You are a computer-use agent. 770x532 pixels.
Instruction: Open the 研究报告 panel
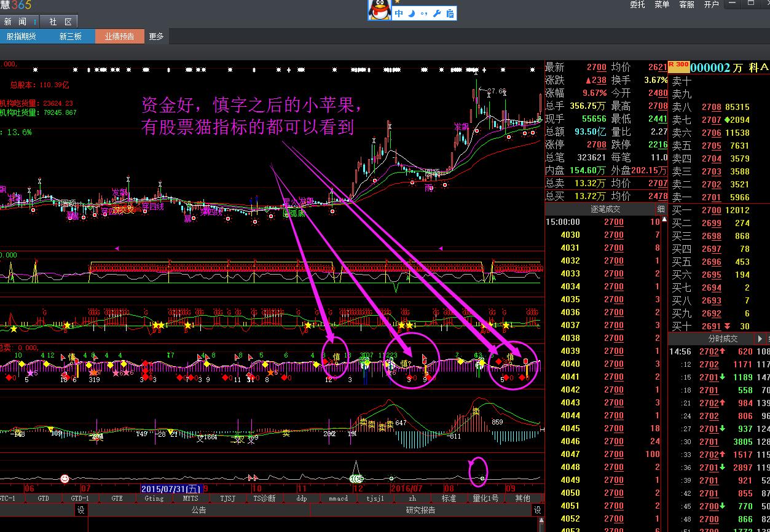(x=421, y=510)
